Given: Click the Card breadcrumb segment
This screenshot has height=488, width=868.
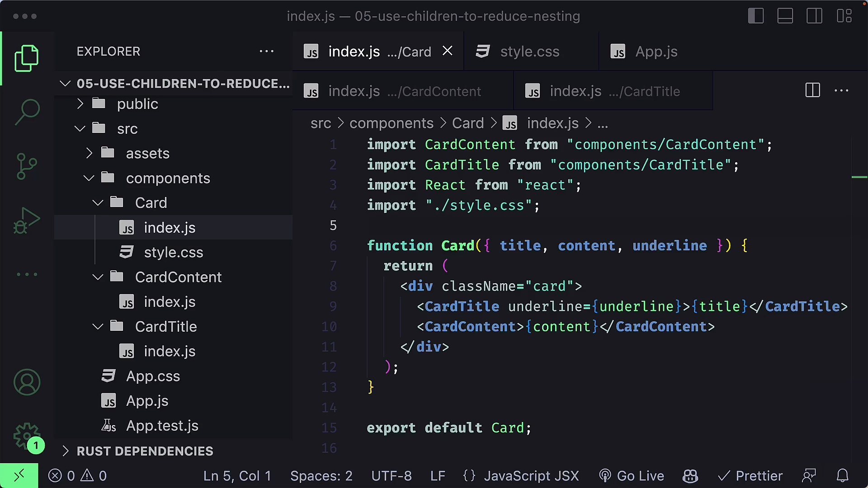Looking at the screenshot, I should (468, 123).
